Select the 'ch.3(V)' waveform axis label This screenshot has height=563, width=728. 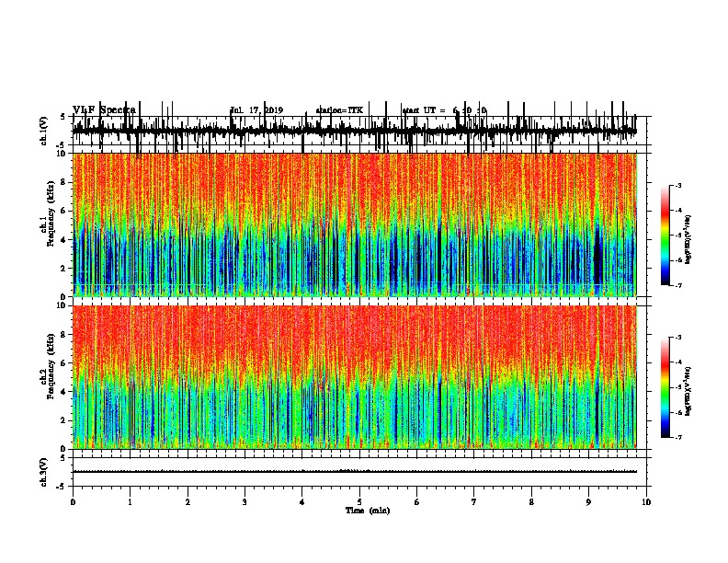click(43, 472)
